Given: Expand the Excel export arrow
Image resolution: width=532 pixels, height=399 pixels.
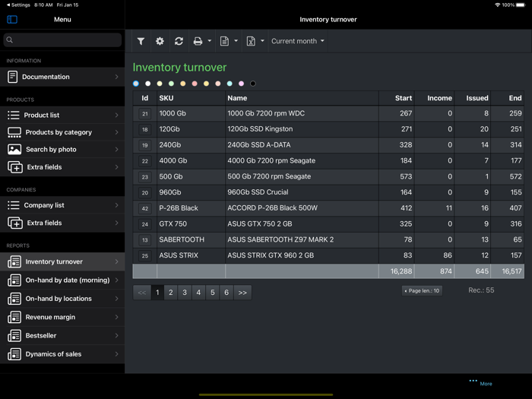Looking at the screenshot, I should [262, 41].
